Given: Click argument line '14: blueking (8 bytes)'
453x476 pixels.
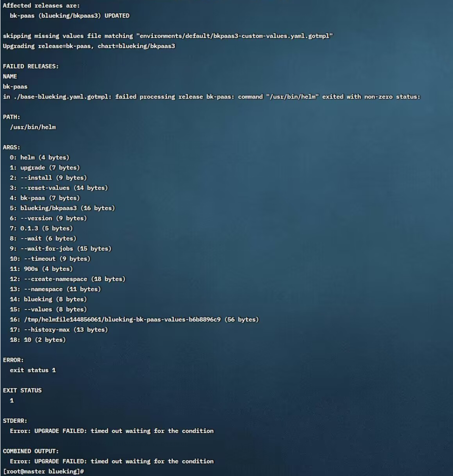Looking at the screenshot, I should pyautogui.click(x=48, y=299).
